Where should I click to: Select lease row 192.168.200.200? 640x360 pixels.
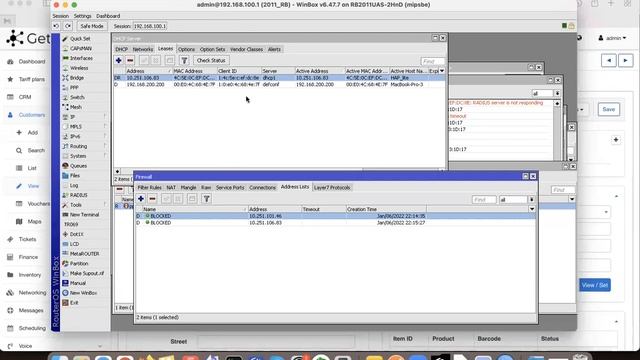coord(280,84)
